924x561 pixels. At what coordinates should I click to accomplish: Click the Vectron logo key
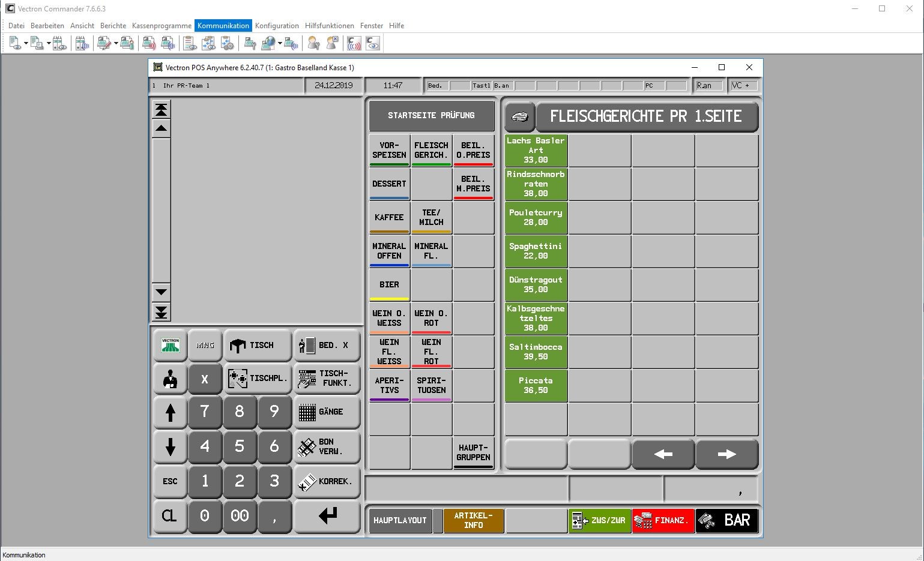(x=171, y=346)
